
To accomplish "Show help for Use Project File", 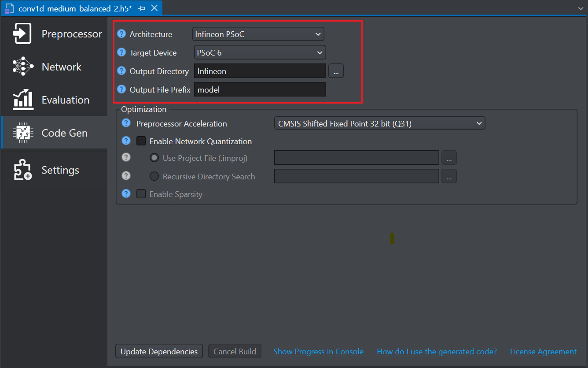I will (126, 157).
